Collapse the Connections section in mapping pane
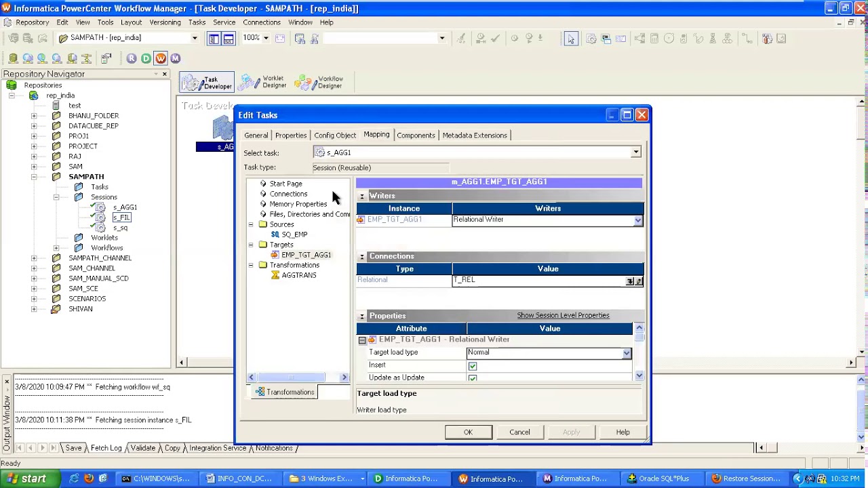The height and width of the screenshot is (488, 868). pyautogui.click(x=362, y=257)
